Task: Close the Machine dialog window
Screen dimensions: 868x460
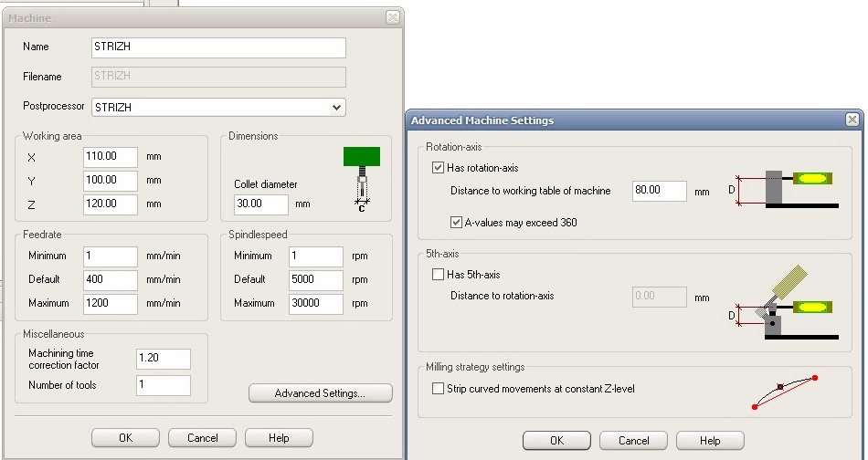Action: pos(392,17)
